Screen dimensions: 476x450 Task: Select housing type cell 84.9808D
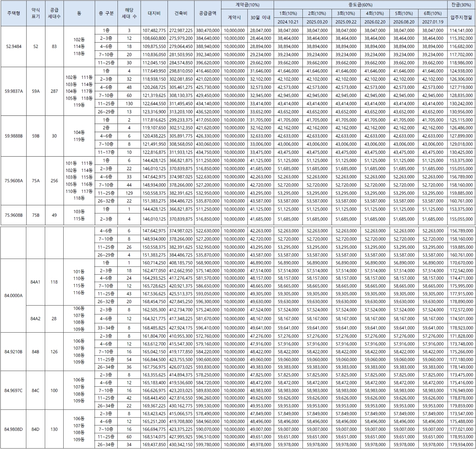pos(14,429)
